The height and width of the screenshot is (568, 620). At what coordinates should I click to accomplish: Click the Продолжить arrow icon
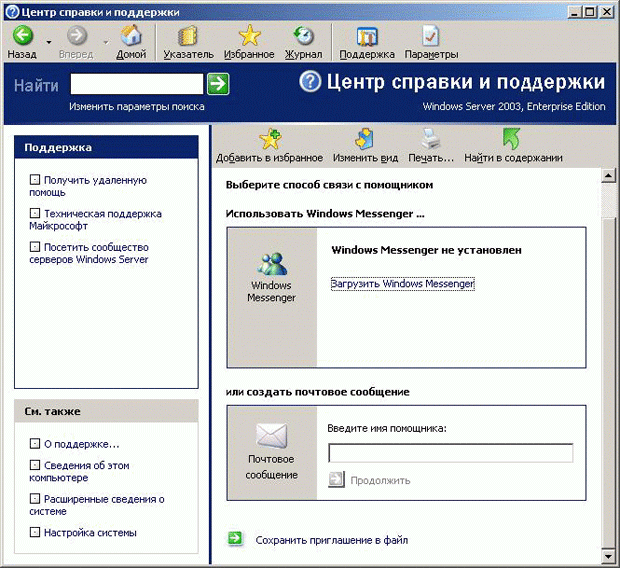point(336,479)
